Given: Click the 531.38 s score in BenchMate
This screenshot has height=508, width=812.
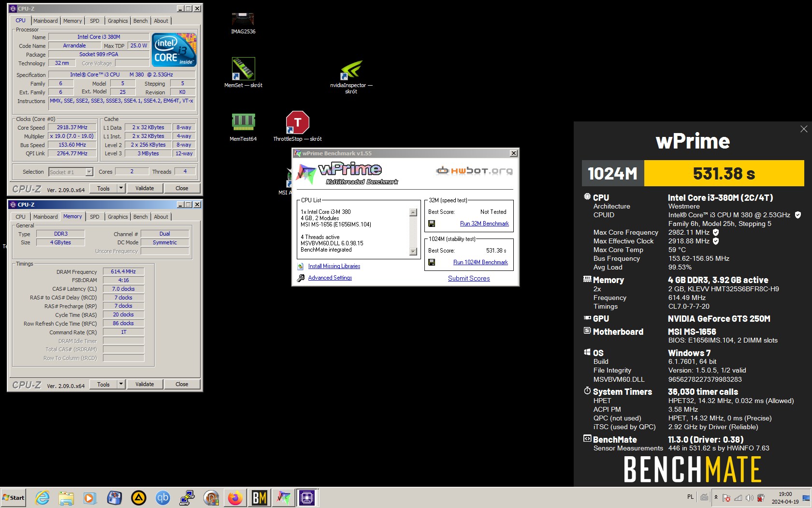Looking at the screenshot, I should [724, 173].
